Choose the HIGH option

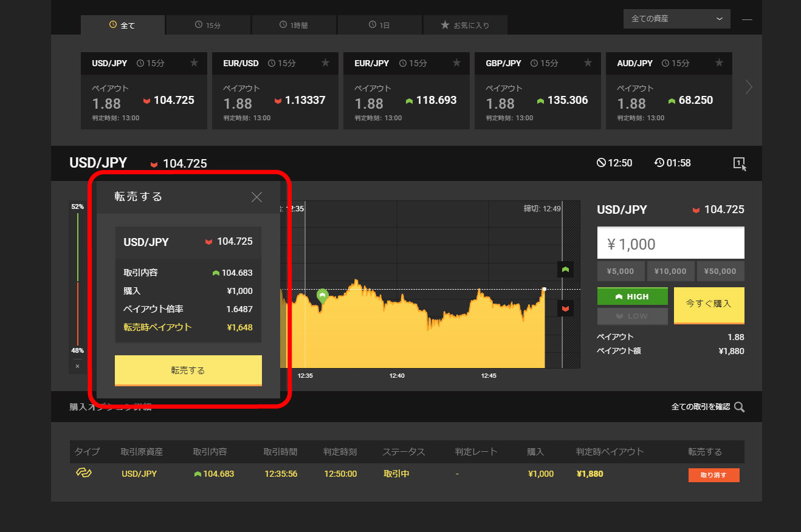pos(633,296)
